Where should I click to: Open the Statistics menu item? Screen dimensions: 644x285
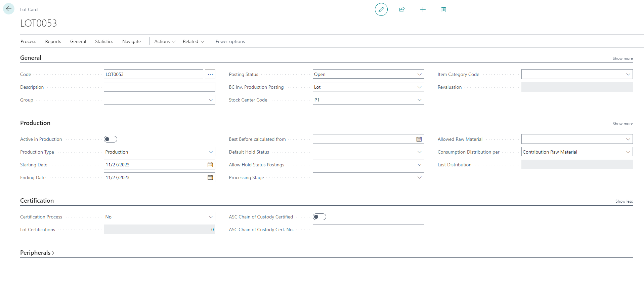(104, 41)
